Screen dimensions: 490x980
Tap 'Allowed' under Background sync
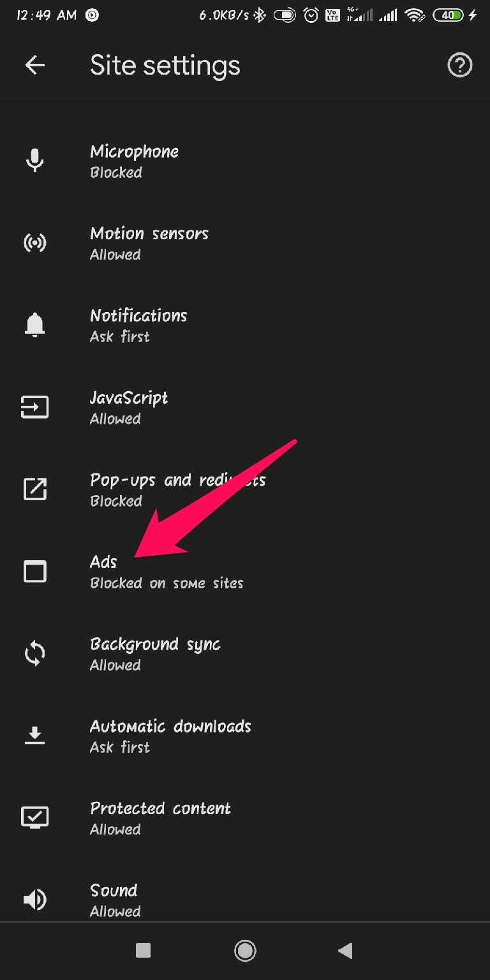[x=115, y=665]
